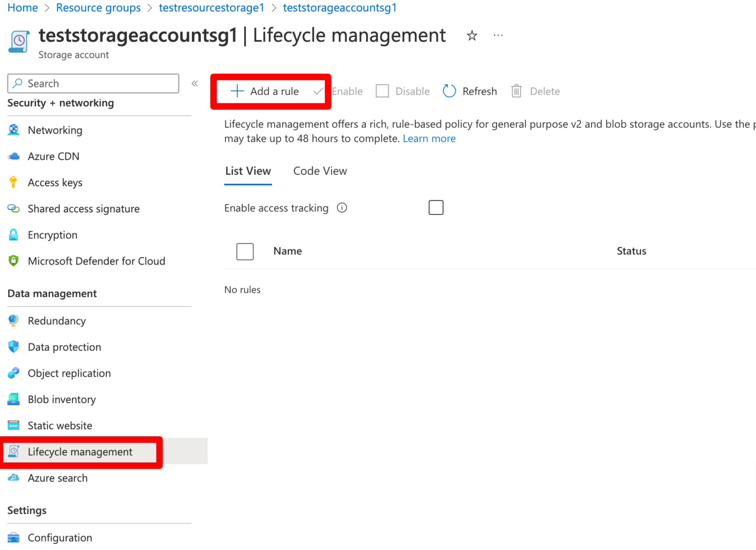This screenshot has height=550, width=756.
Task: Select the List View tab
Action: pyautogui.click(x=248, y=171)
